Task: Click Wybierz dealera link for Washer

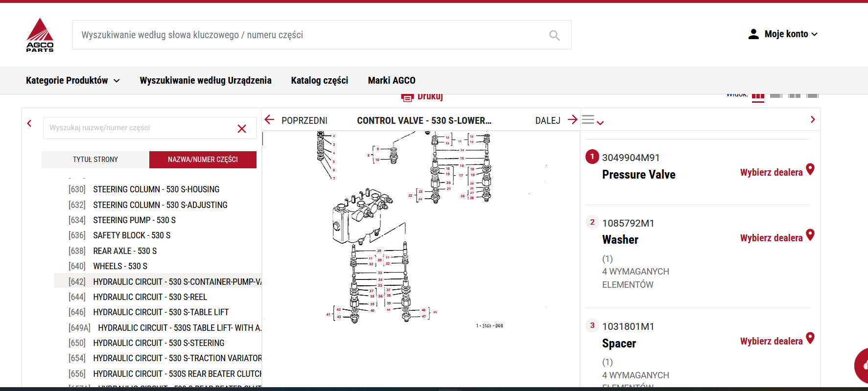Action: [x=771, y=238]
